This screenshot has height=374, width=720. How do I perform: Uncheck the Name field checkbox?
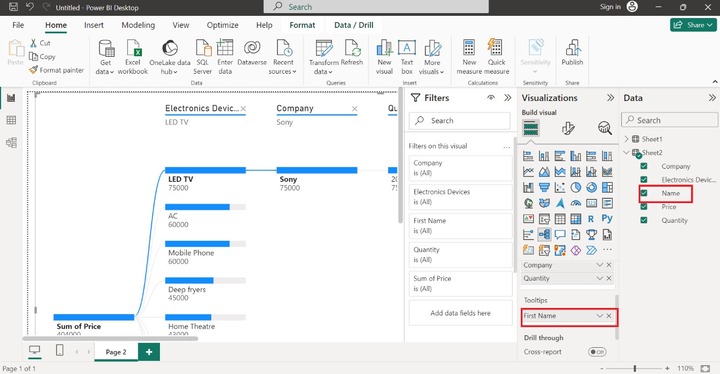pyautogui.click(x=644, y=193)
